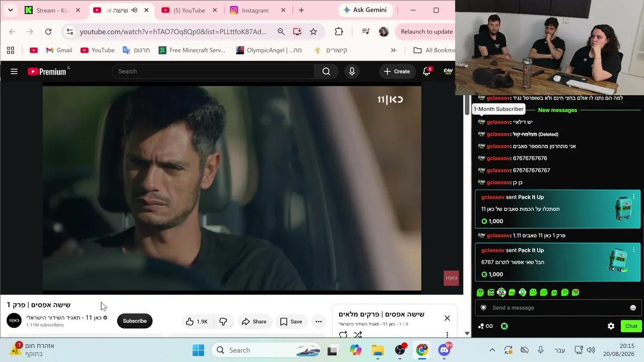Toggle playlist shuffle
Image resolution: width=644 pixels, height=362 pixels.
point(358,334)
